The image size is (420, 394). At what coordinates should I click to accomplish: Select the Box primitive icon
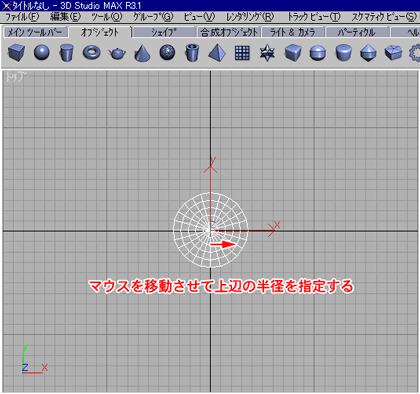[x=16, y=53]
